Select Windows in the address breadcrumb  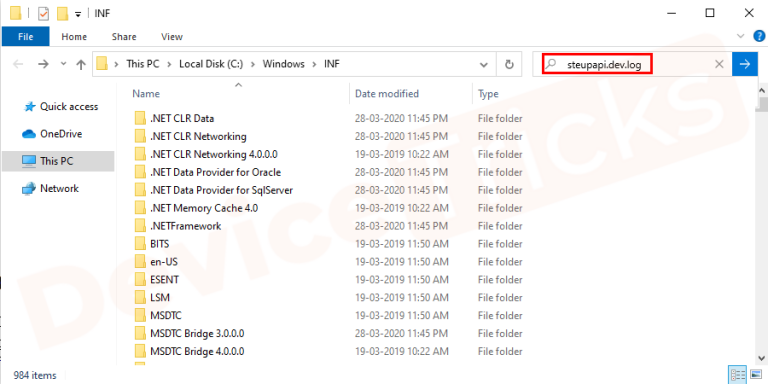pos(284,64)
